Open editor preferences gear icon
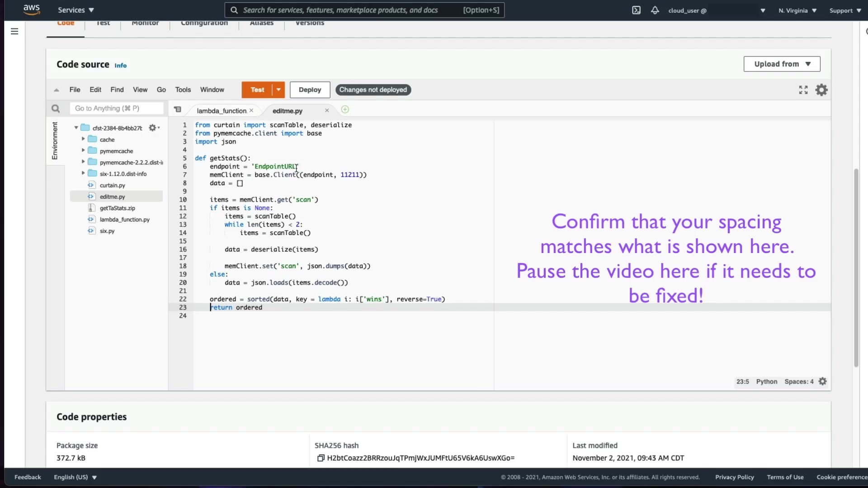Screen dimensions: 868x488 coord(821,90)
